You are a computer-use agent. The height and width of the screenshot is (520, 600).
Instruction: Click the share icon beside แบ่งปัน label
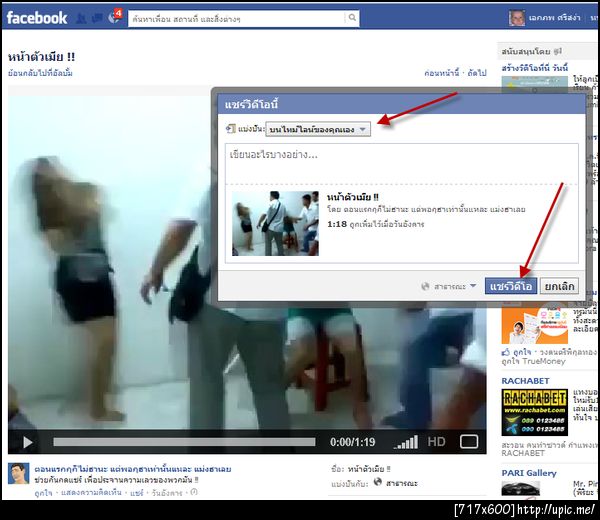click(230, 129)
